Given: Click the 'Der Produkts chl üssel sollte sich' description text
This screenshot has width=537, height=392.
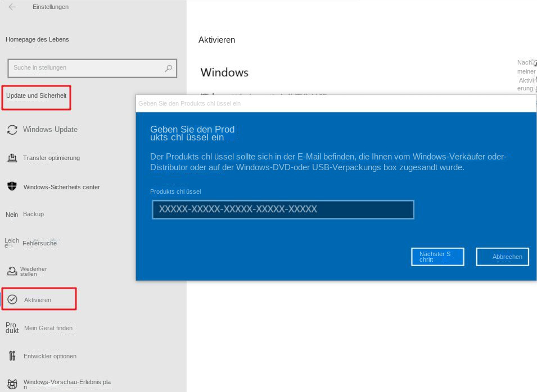Looking at the screenshot, I should click(x=328, y=162).
